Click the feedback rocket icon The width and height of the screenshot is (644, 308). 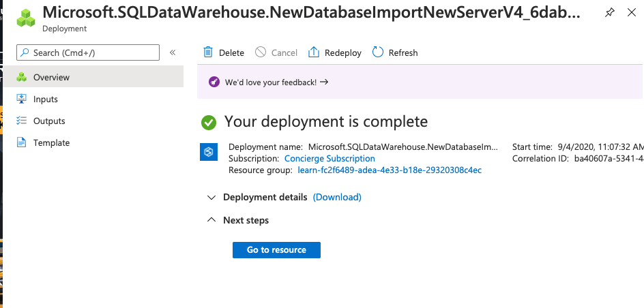click(x=214, y=82)
